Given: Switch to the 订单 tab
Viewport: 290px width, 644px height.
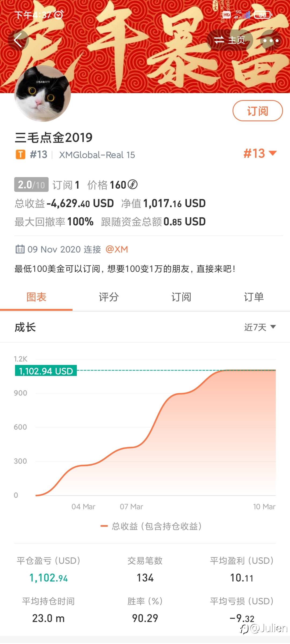Looking at the screenshot, I should tap(254, 297).
